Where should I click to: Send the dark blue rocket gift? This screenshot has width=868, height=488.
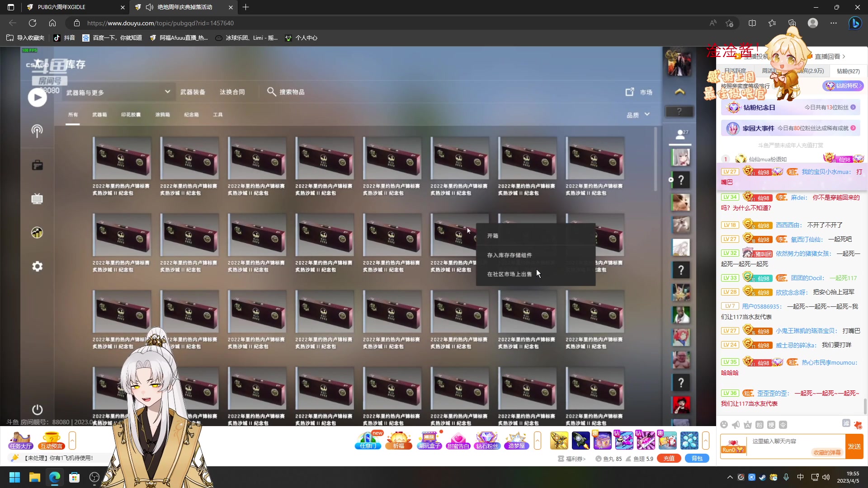(x=581, y=441)
